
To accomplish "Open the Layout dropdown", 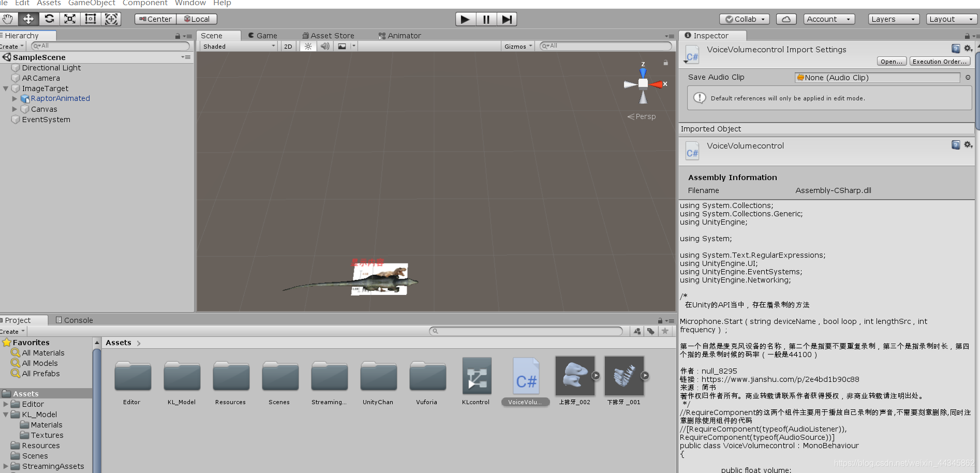I will click(952, 19).
